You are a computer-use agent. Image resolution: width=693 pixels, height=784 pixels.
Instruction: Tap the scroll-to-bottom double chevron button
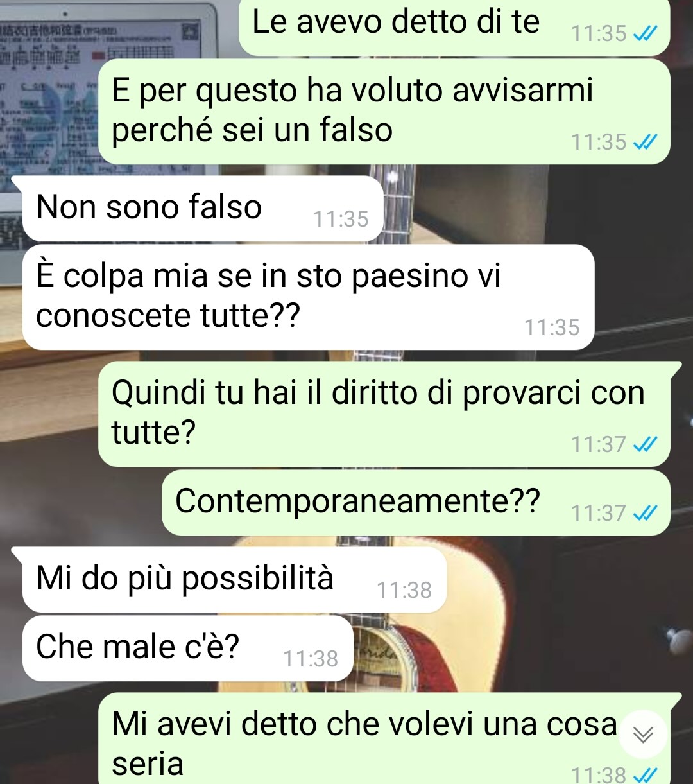[643, 735]
